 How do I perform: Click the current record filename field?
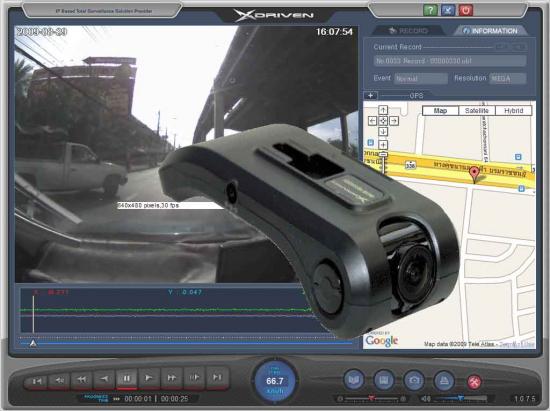pos(450,61)
